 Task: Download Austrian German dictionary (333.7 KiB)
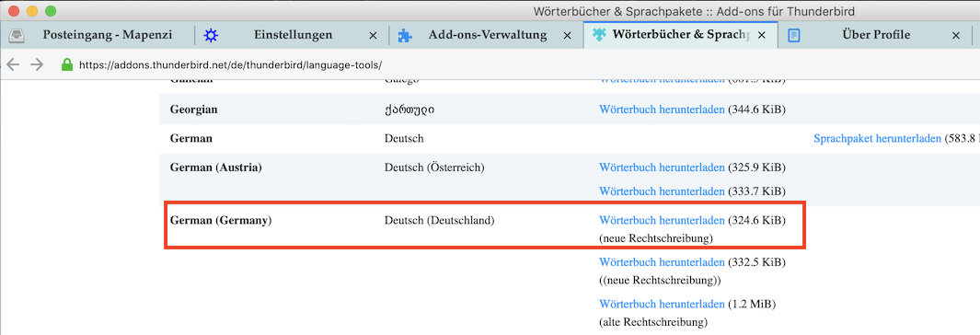tap(662, 191)
